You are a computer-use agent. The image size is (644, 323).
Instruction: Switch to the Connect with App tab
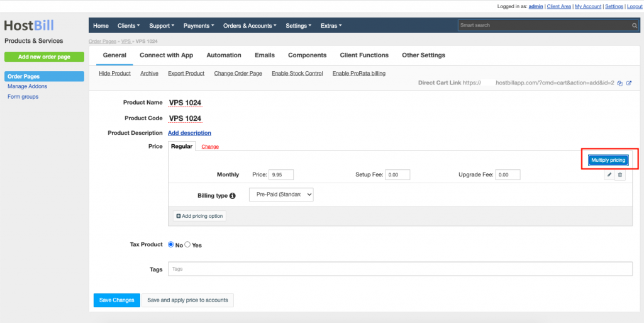[x=166, y=55]
